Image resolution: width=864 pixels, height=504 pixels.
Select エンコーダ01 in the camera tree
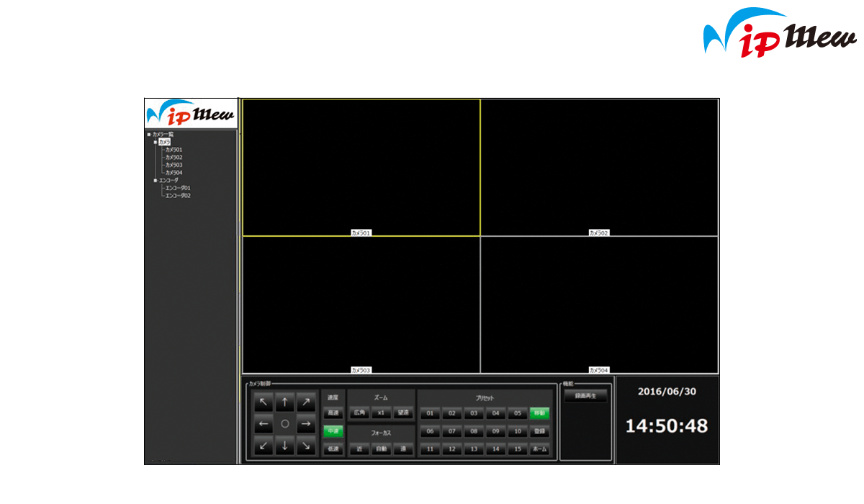coord(177,188)
